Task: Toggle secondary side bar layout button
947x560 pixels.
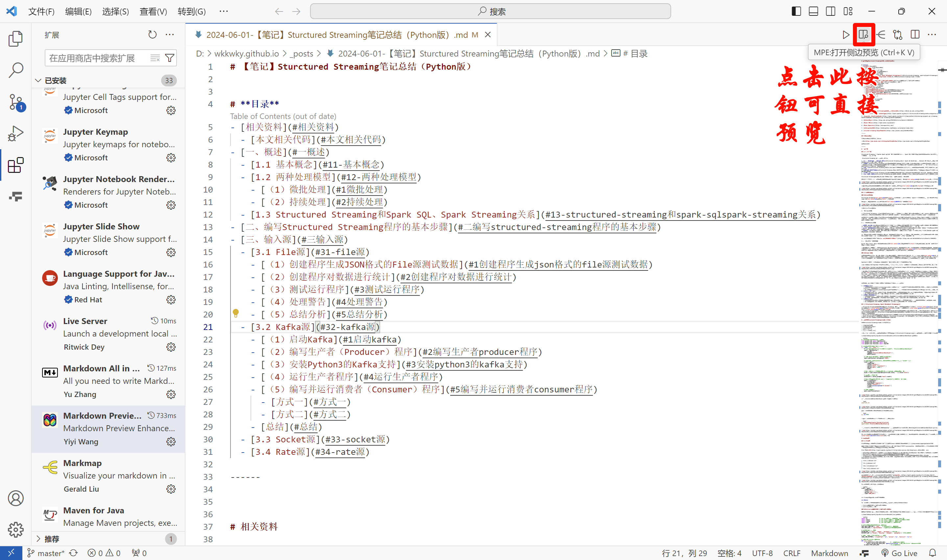Action: (x=830, y=11)
